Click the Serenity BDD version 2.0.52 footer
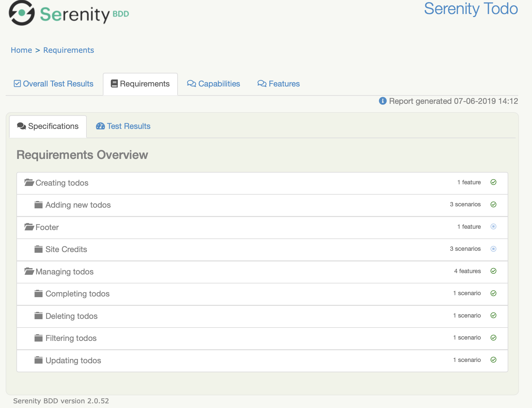 click(61, 401)
